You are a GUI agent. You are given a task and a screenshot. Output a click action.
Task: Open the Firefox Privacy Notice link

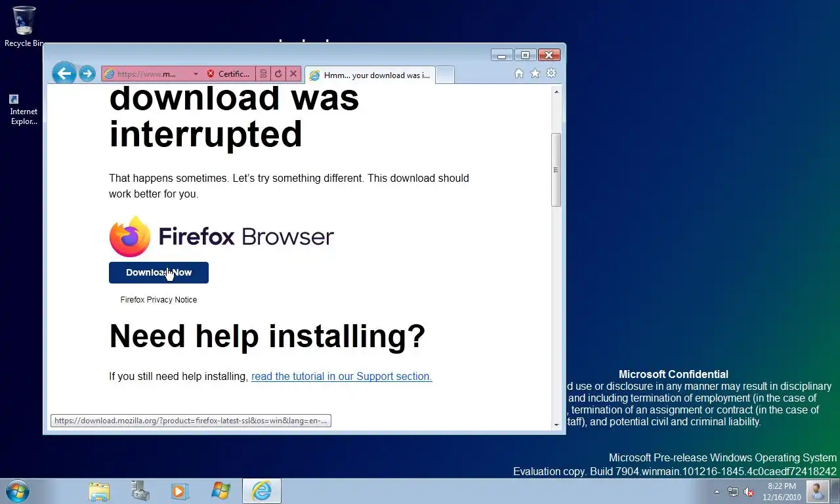(x=159, y=300)
